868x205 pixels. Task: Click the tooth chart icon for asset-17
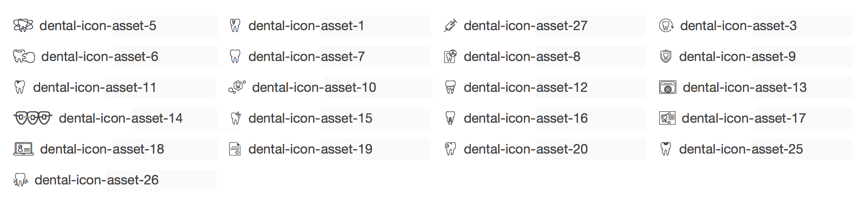click(667, 118)
